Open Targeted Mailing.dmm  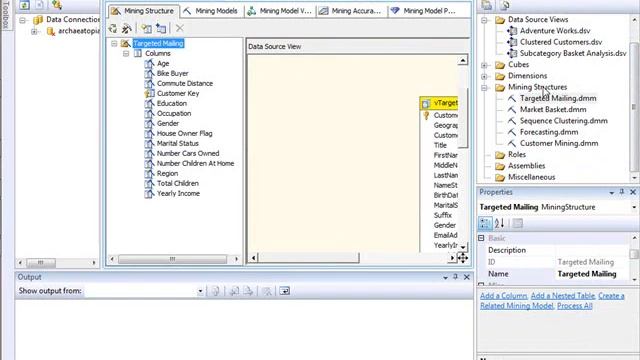click(x=558, y=98)
